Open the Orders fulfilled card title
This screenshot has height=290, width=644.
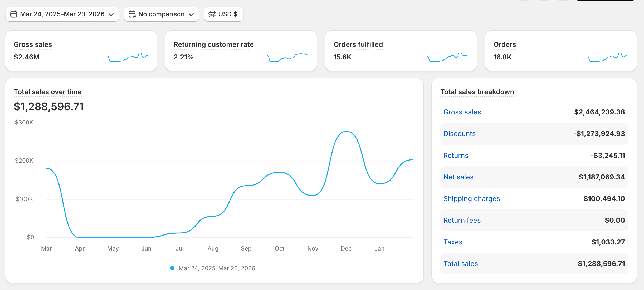(358, 44)
